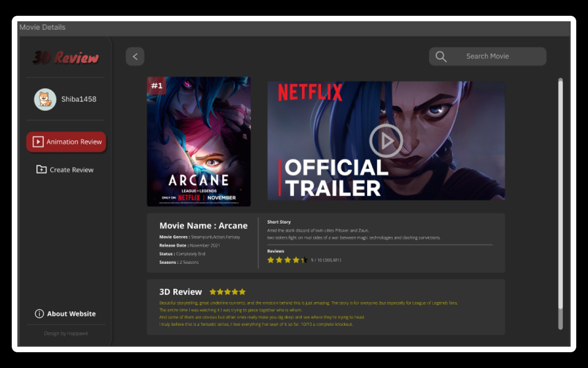
Task: Click the 9 / 10 rating count text
Action: 326,260
